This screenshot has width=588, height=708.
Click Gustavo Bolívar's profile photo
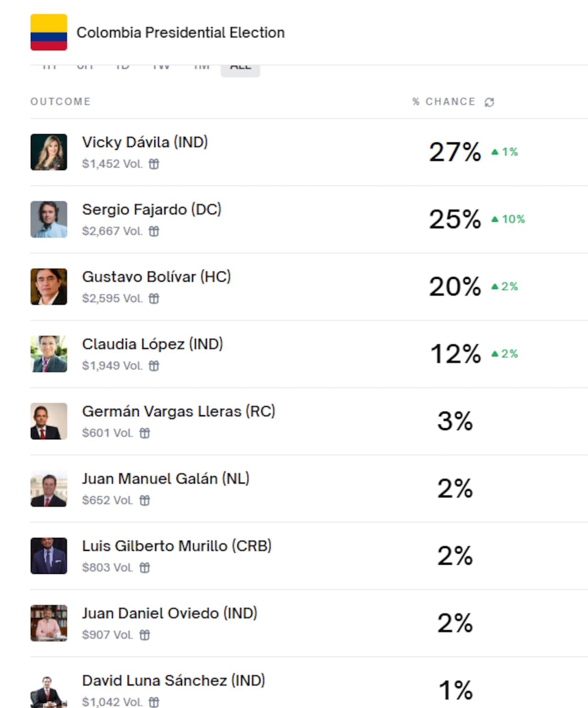pos(49,287)
